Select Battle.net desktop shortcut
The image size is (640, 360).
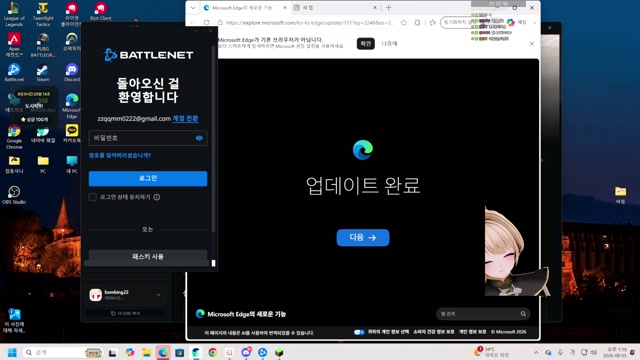(14, 73)
